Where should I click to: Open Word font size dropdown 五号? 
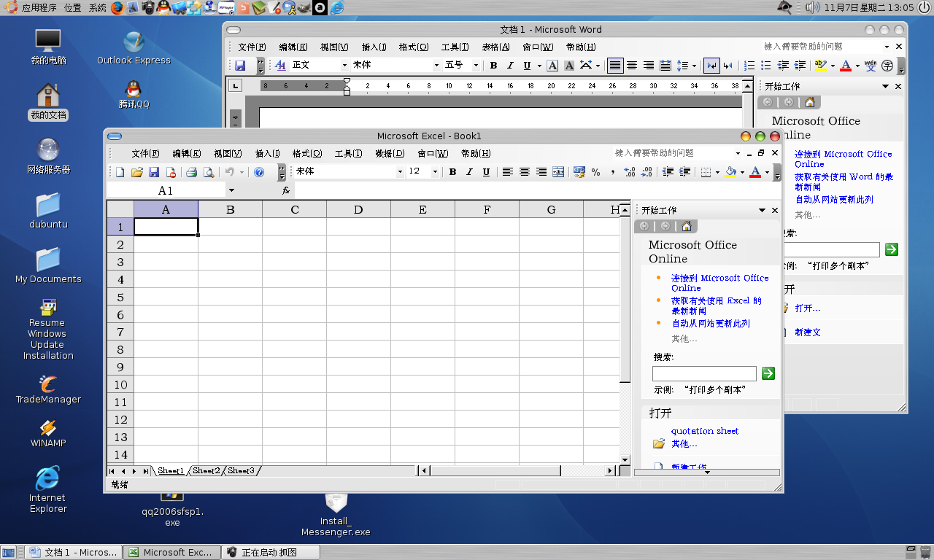click(x=476, y=66)
